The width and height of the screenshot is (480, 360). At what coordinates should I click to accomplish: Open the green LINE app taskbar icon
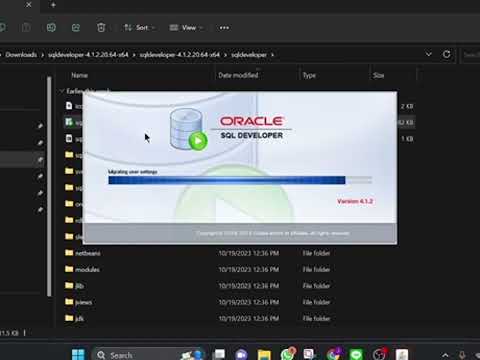tap(356, 355)
